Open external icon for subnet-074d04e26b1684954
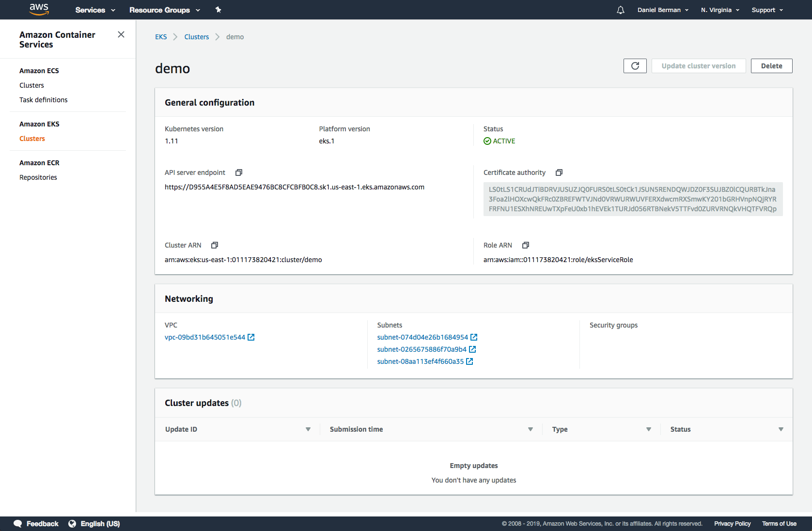 click(474, 337)
